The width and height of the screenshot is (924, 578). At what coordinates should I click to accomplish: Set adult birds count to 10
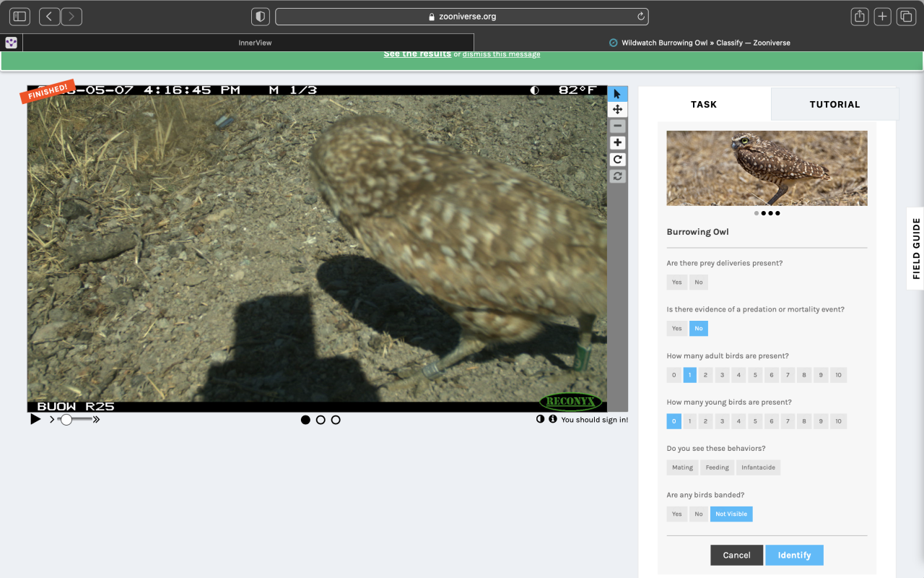pyautogui.click(x=838, y=375)
